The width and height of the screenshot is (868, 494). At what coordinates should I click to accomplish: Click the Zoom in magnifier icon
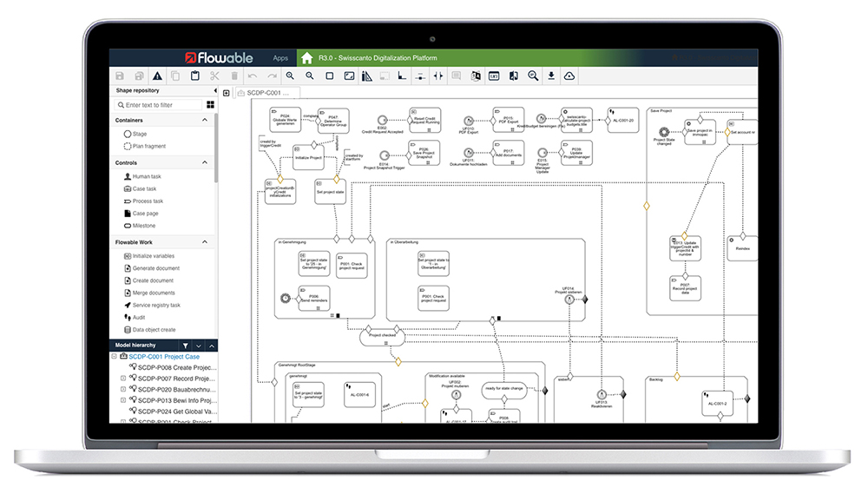pyautogui.click(x=290, y=76)
